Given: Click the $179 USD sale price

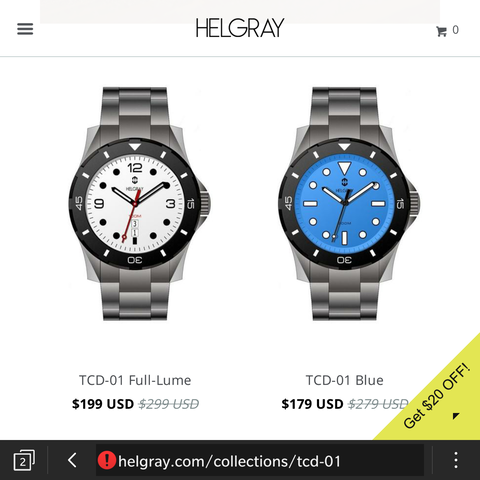Looking at the screenshot, I should (x=312, y=404).
